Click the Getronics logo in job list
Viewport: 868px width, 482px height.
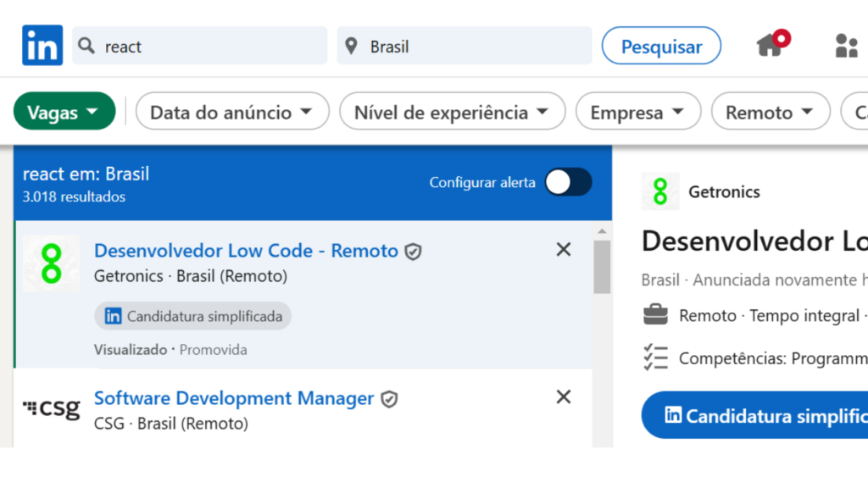[52, 263]
